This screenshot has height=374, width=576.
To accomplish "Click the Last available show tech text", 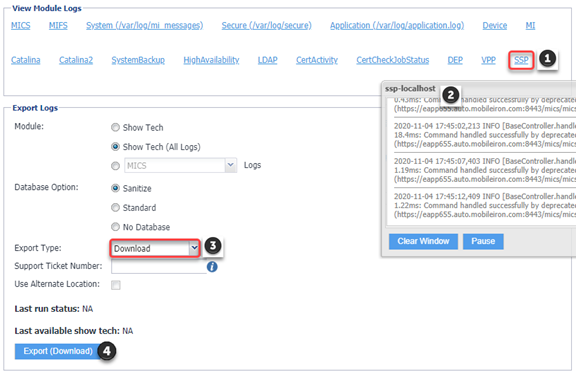I will [74, 331].
